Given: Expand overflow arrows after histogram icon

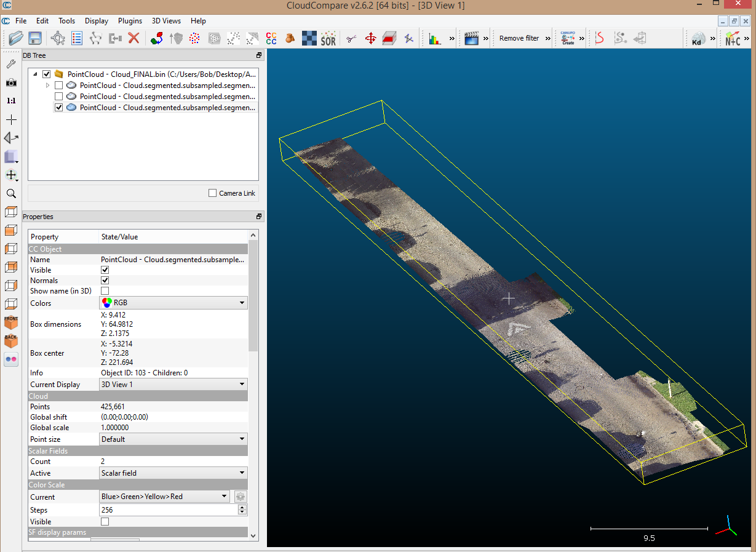Looking at the screenshot, I should pos(452,38).
